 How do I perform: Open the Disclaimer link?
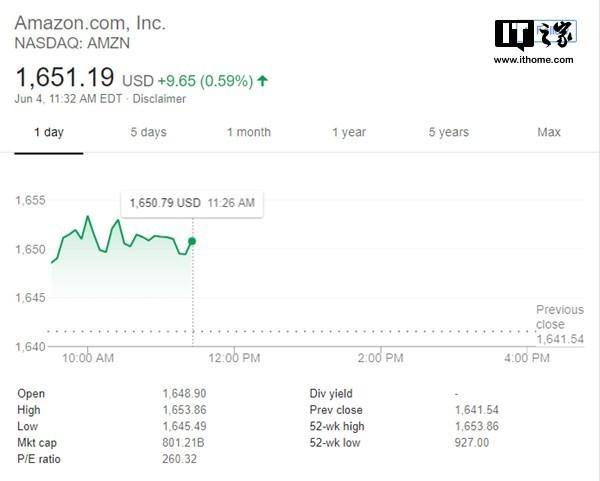pos(159,99)
